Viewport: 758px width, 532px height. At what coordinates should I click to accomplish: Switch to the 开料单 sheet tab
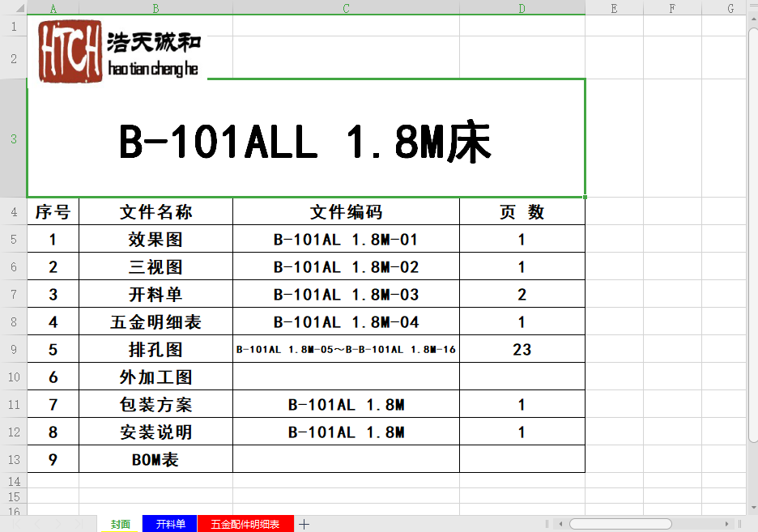(x=170, y=524)
